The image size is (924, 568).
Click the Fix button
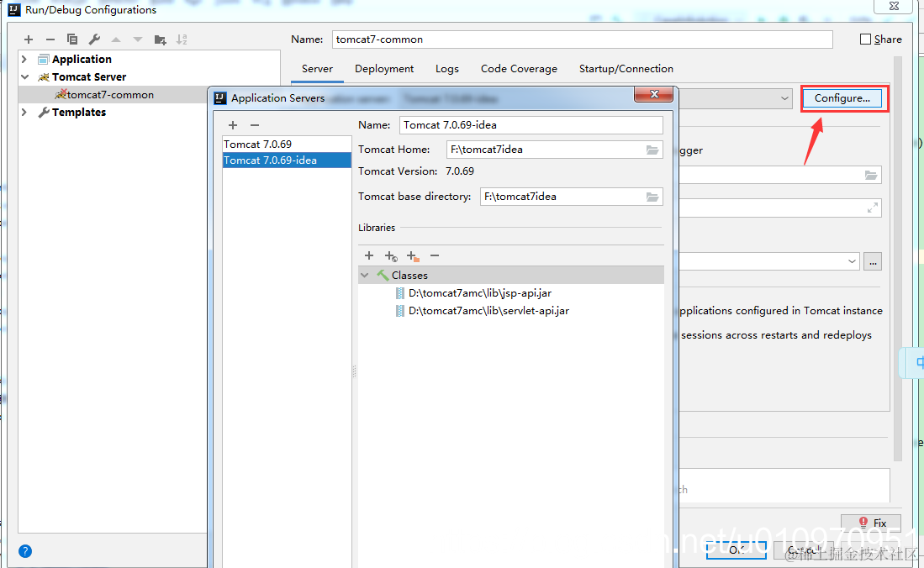click(x=871, y=523)
